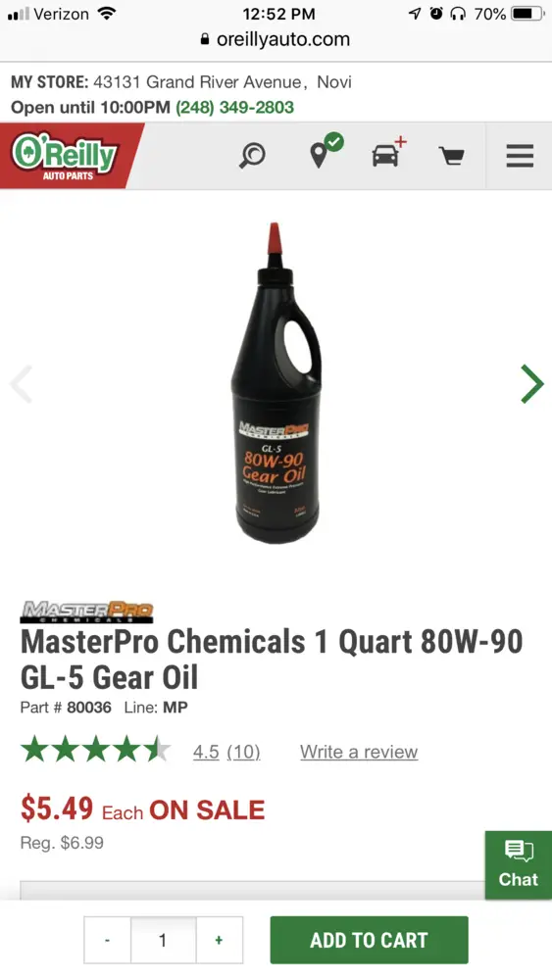Call store phone number (248) 349-2803
This screenshot has height=980, width=552.
click(234, 107)
